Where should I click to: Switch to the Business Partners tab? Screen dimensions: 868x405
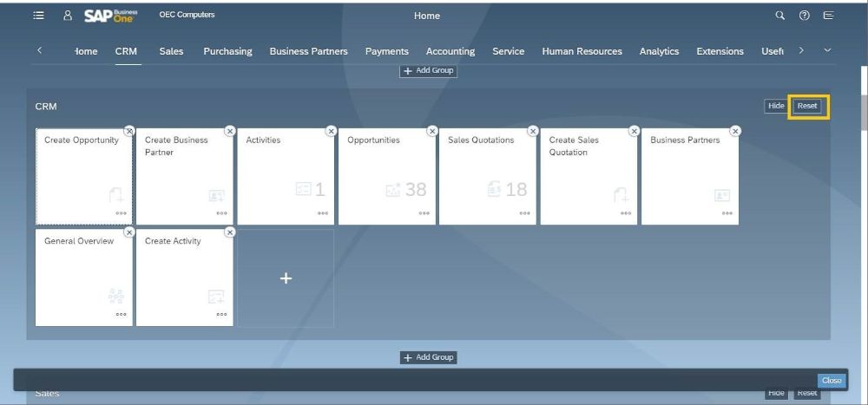coord(308,51)
